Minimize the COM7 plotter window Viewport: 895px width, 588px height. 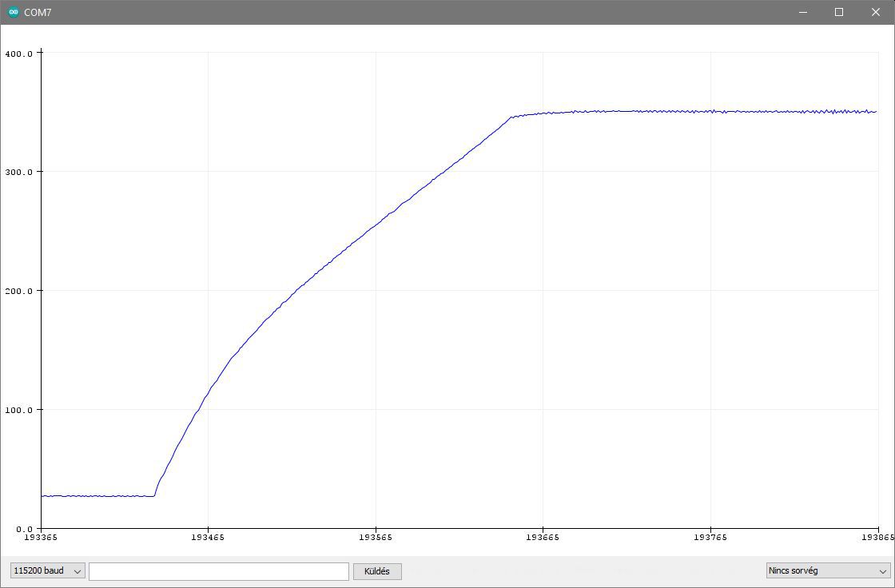point(803,12)
